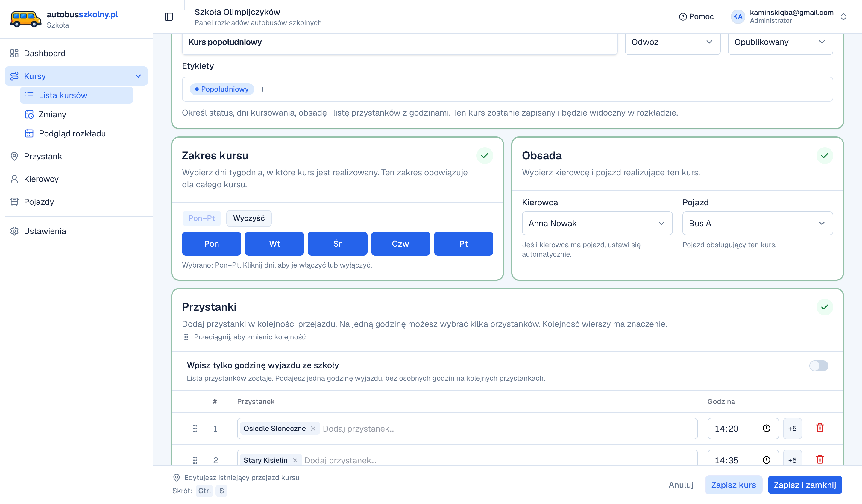Open time picker clock for 14:35
This screenshot has height=504, width=862.
(x=766, y=460)
